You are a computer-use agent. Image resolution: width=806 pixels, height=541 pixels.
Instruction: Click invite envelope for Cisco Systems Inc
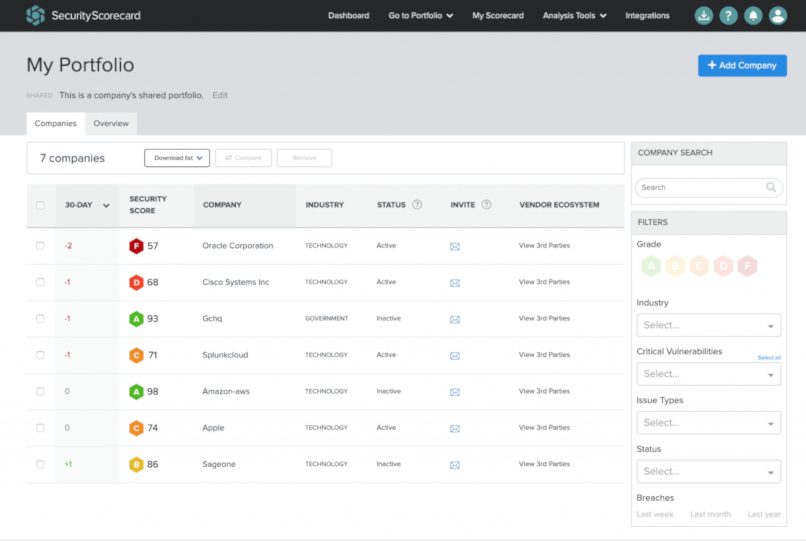click(x=455, y=283)
